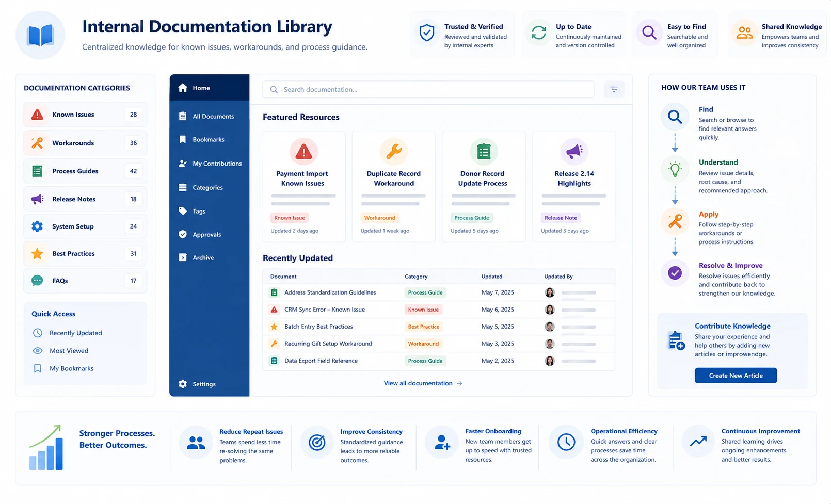Screen dimensions: 831x504
Task: Open Categories in the sidebar
Action: coord(210,188)
